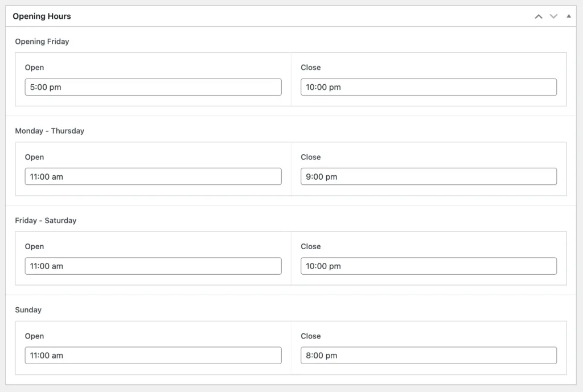Click the Open label under Friday - Saturday
The width and height of the screenshot is (583, 392).
tap(34, 246)
